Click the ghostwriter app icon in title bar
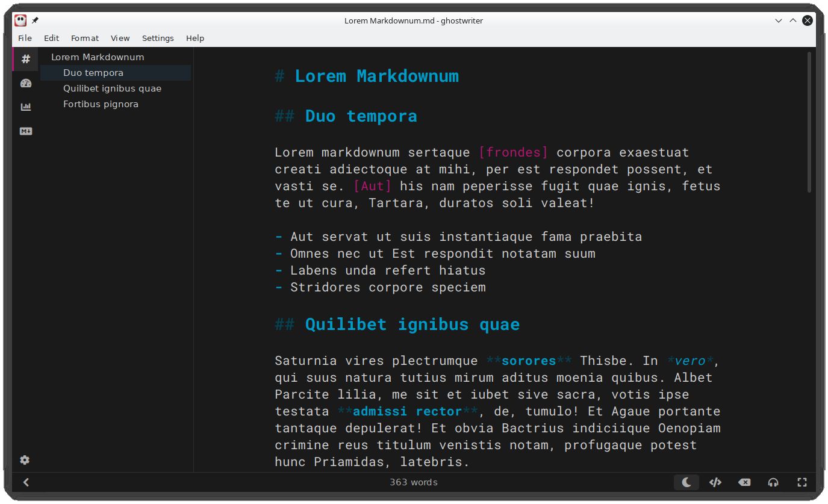Screen dimensions: 828x504 click(x=20, y=20)
